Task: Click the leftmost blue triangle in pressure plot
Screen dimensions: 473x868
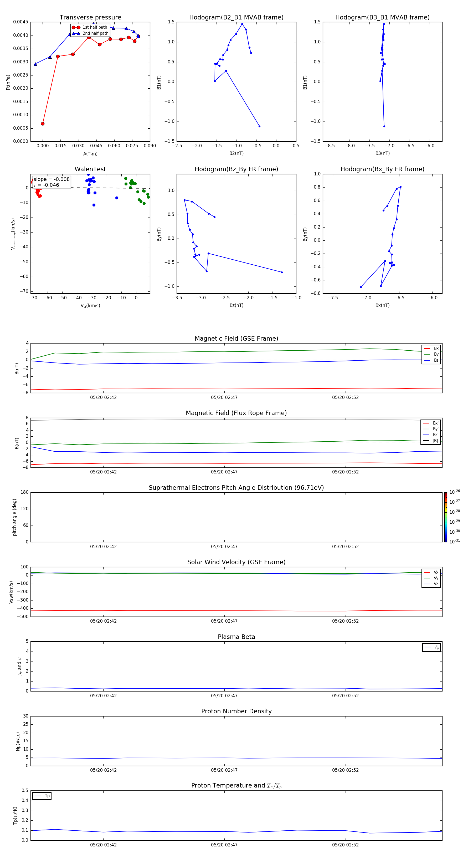Action: [35, 64]
